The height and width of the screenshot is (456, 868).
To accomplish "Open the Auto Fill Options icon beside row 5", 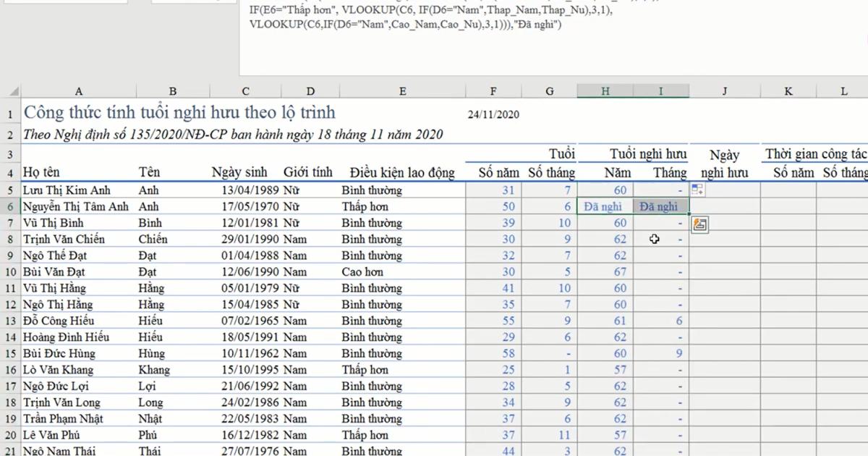I will point(697,190).
